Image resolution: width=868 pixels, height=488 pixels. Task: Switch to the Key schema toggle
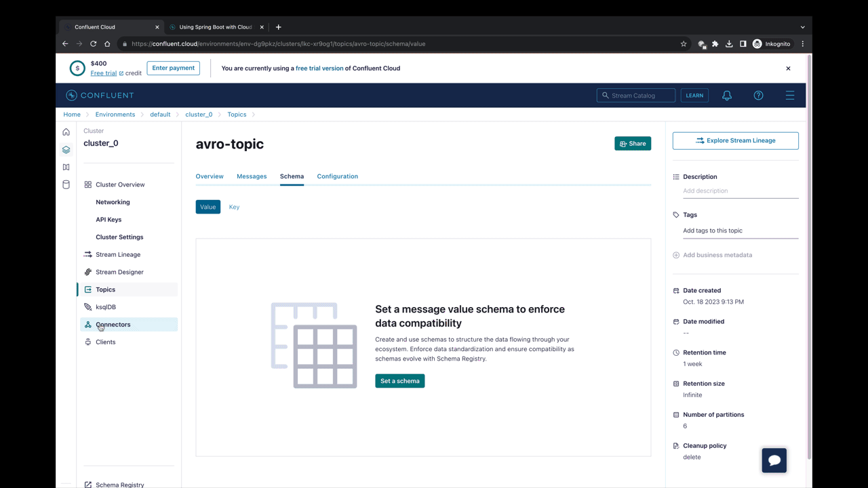pos(234,207)
